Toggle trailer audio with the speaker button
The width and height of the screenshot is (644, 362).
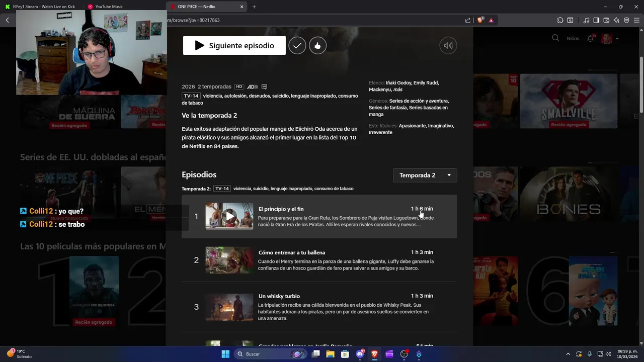448,46
